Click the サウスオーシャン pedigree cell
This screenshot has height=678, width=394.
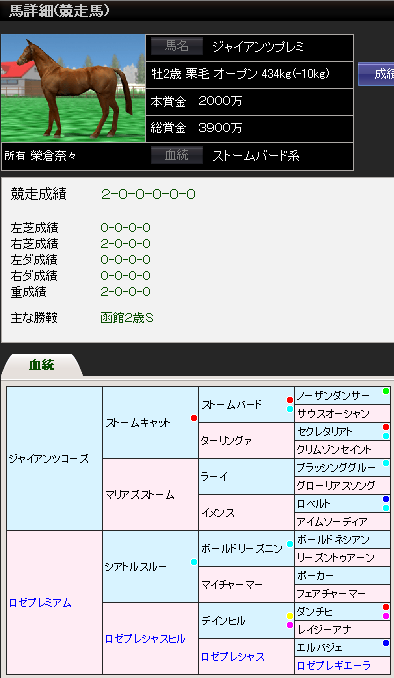pyautogui.click(x=343, y=414)
